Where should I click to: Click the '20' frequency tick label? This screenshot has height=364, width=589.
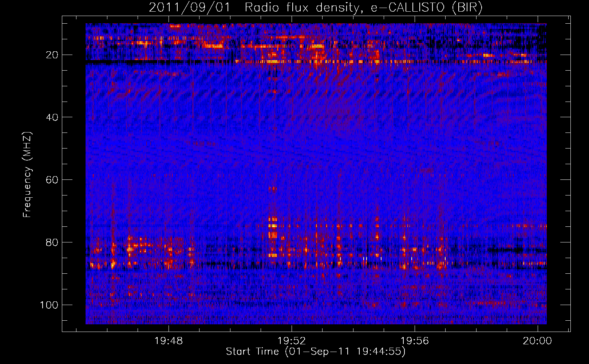tap(52, 55)
